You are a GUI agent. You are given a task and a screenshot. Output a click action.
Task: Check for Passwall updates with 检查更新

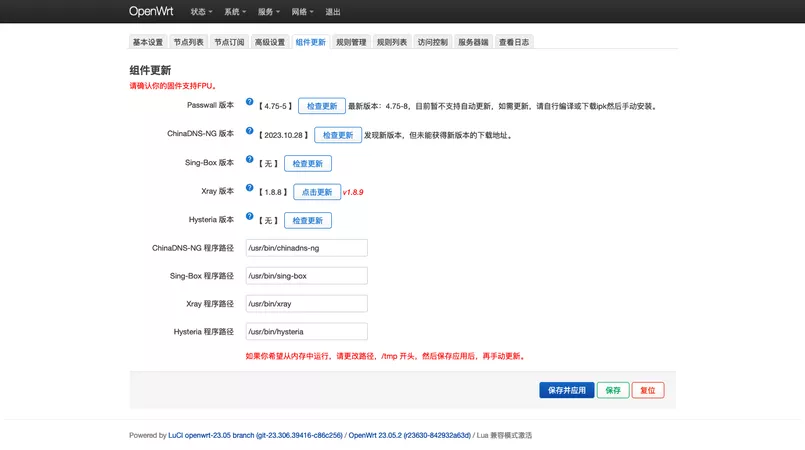(321, 106)
